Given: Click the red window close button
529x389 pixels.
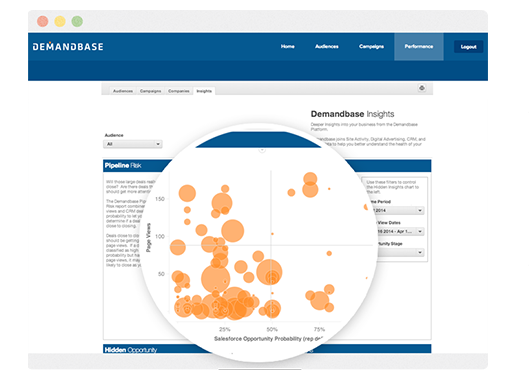Looking at the screenshot, I should point(43,21).
